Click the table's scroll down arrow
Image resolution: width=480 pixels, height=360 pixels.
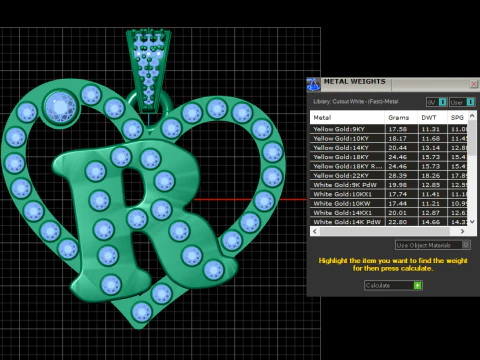tap(472, 221)
